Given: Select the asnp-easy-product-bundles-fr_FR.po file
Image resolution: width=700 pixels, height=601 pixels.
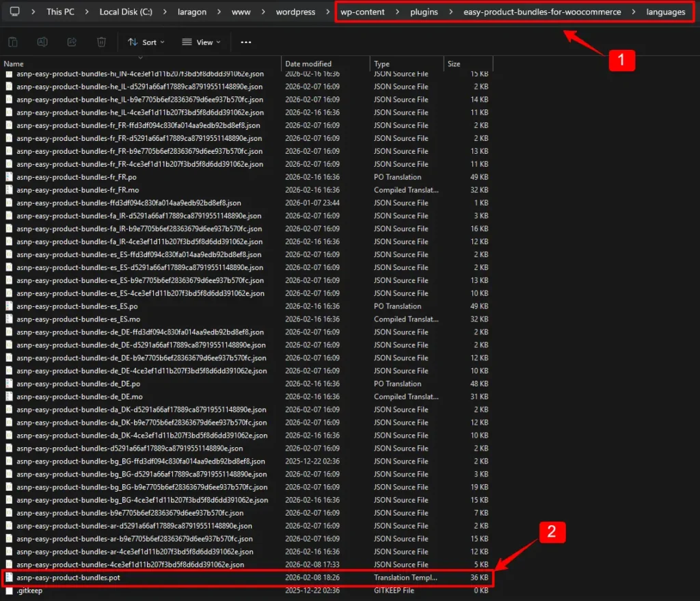Looking at the screenshot, I should (77, 177).
